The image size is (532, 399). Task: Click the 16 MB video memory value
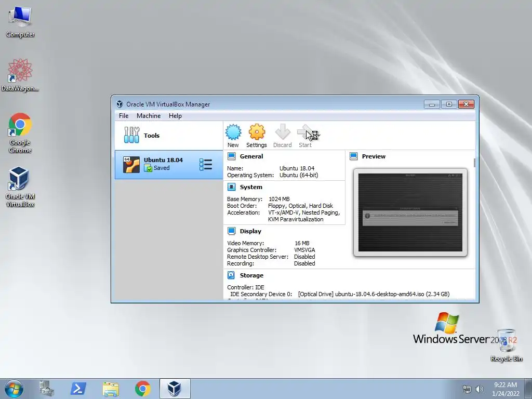(x=302, y=243)
